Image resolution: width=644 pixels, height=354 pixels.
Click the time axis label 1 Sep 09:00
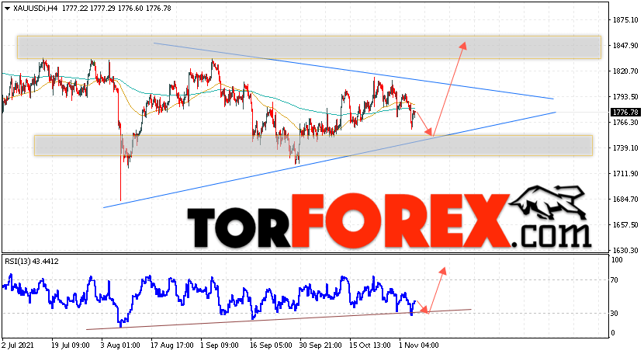(x=220, y=345)
